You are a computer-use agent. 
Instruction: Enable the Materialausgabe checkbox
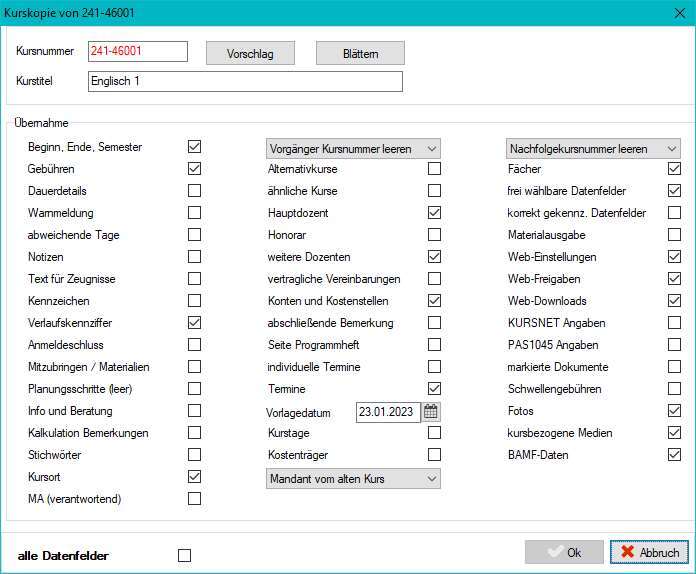coord(675,234)
